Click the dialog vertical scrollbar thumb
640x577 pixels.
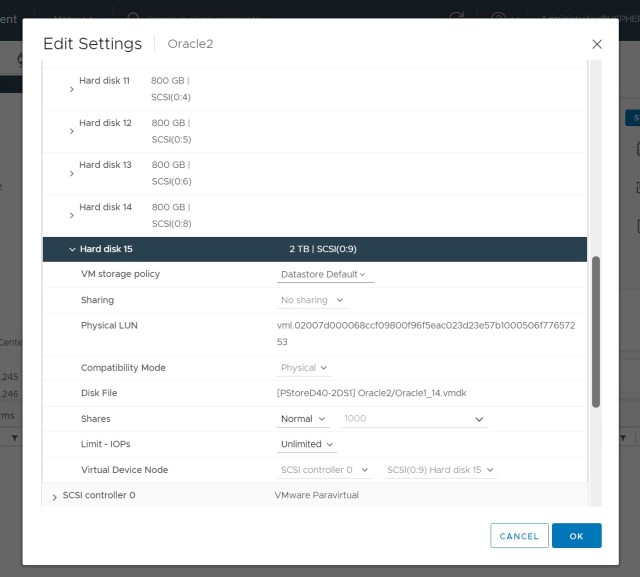596,331
